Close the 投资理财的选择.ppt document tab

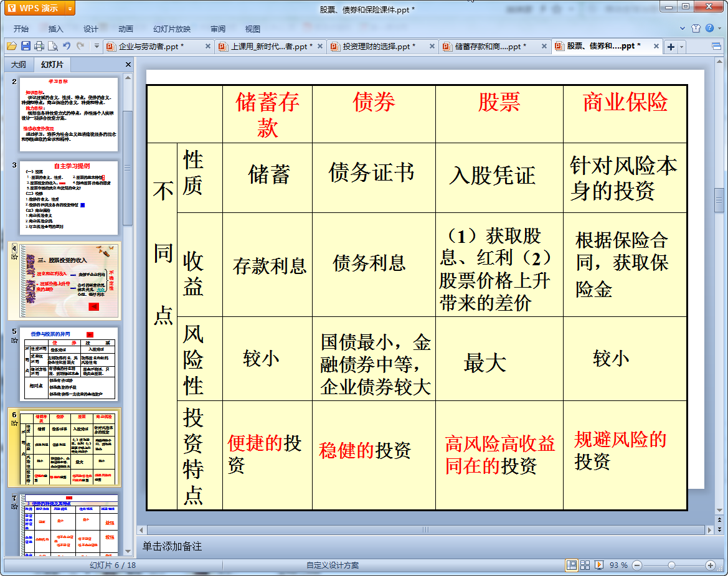pos(432,47)
